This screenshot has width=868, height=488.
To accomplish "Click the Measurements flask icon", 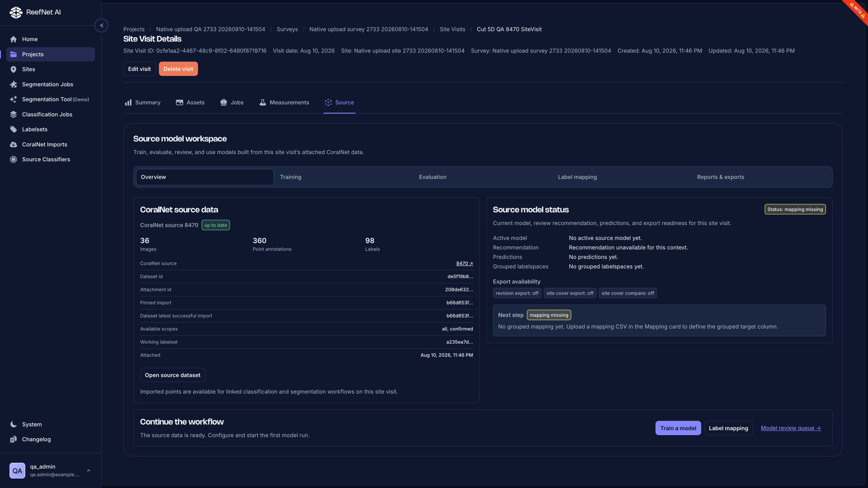I will click(x=263, y=103).
